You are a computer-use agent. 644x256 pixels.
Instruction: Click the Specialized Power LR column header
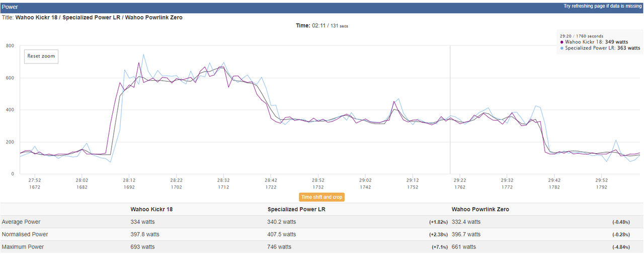click(296, 209)
